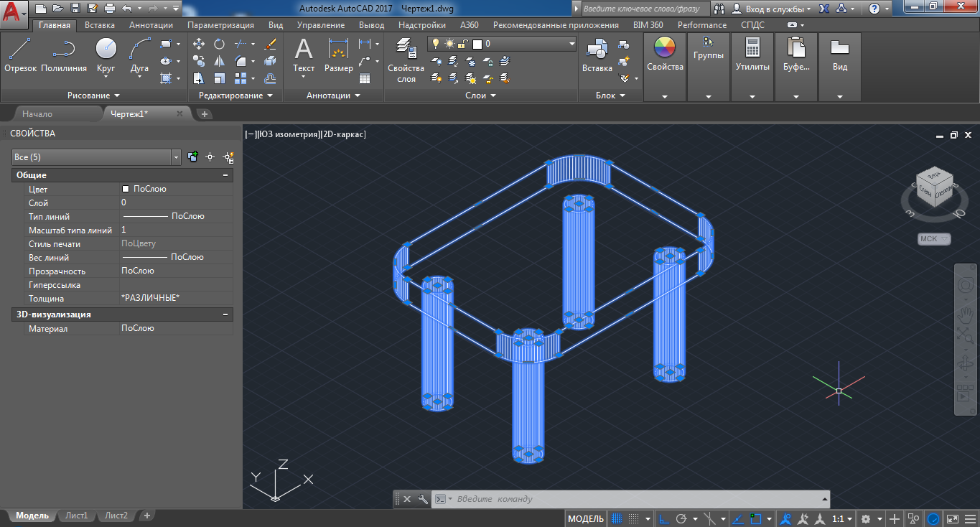Click the Stretch tool icon
Screen dimensions: 980x527
click(199, 78)
